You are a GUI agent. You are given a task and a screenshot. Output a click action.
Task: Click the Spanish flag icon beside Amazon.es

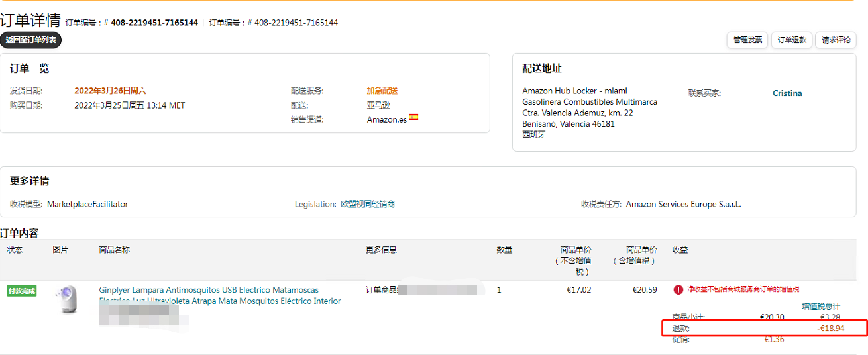[x=413, y=117]
